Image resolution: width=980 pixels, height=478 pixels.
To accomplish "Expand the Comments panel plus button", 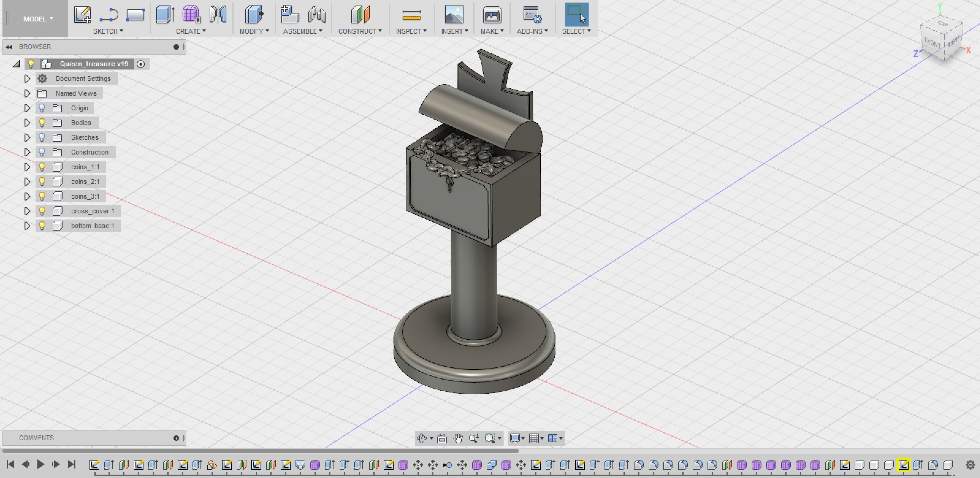I will [x=176, y=438].
